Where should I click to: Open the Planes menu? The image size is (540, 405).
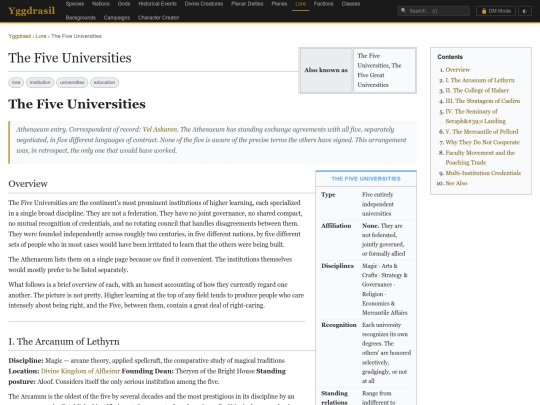pos(279,4)
